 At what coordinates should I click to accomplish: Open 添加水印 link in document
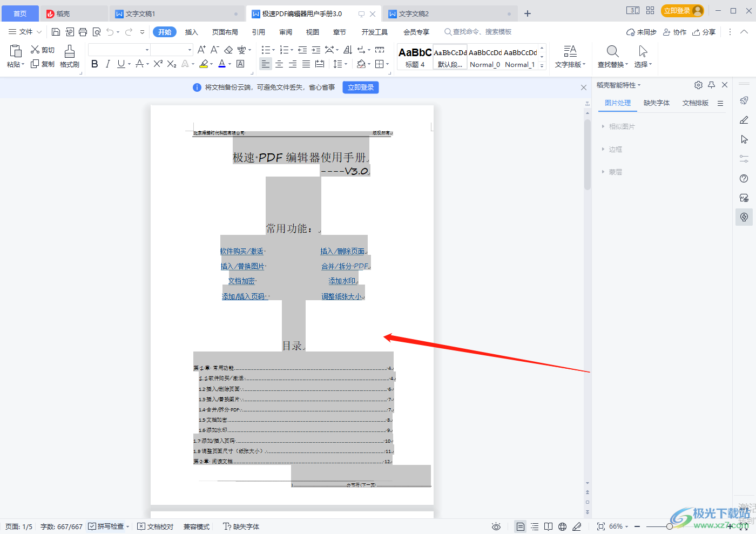[x=342, y=281]
